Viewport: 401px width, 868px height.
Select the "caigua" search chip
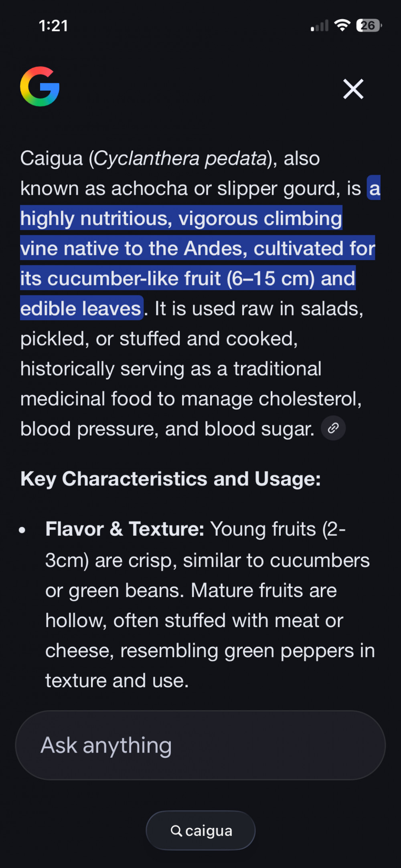pyautogui.click(x=201, y=831)
